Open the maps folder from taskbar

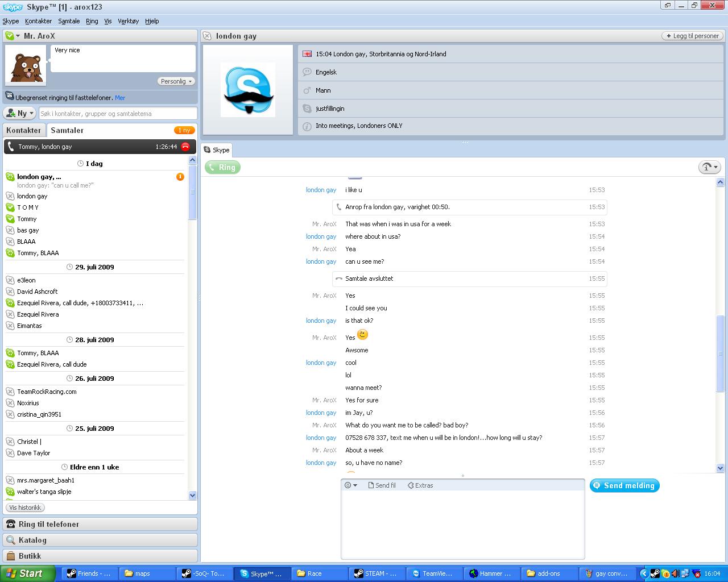click(x=146, y=573)
